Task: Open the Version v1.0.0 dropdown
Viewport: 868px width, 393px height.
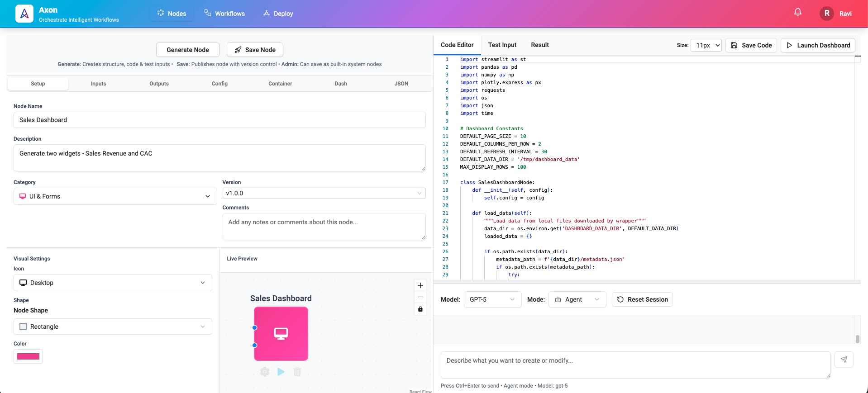Action: pyautogui.click(x=324, y=193)
